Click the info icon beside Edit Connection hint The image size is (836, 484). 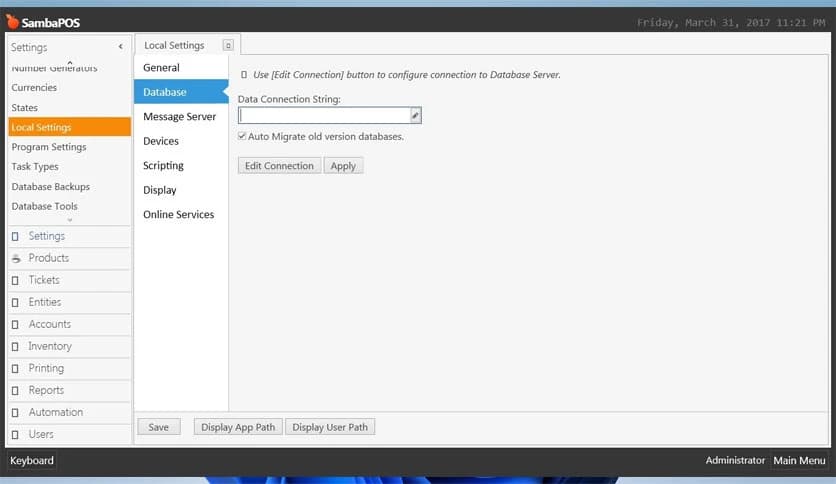(244, 75)
